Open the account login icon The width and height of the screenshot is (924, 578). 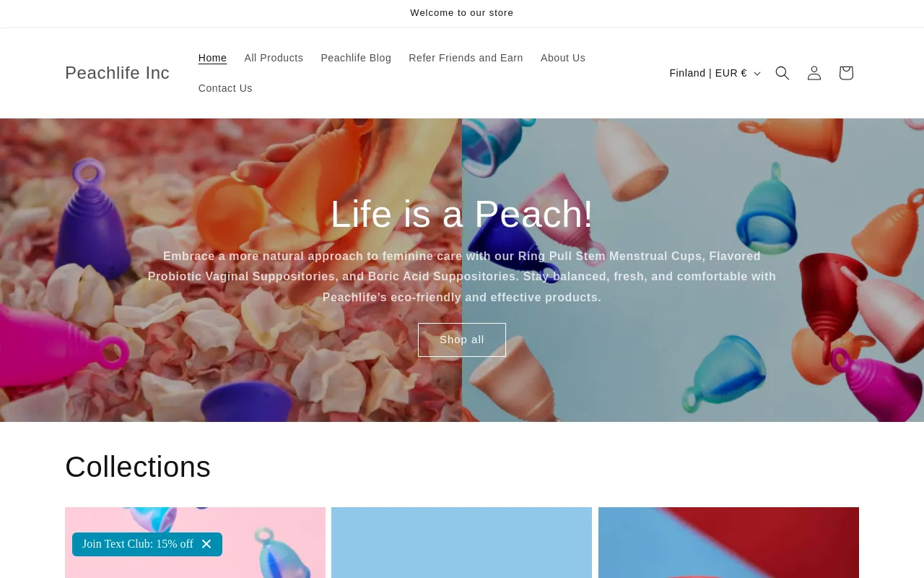click(x=814, y=73)
